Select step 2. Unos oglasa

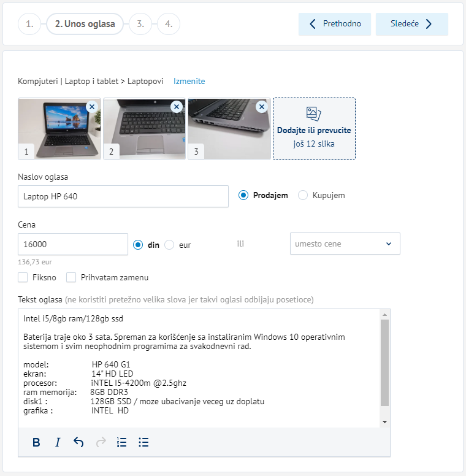coord(85,24)
